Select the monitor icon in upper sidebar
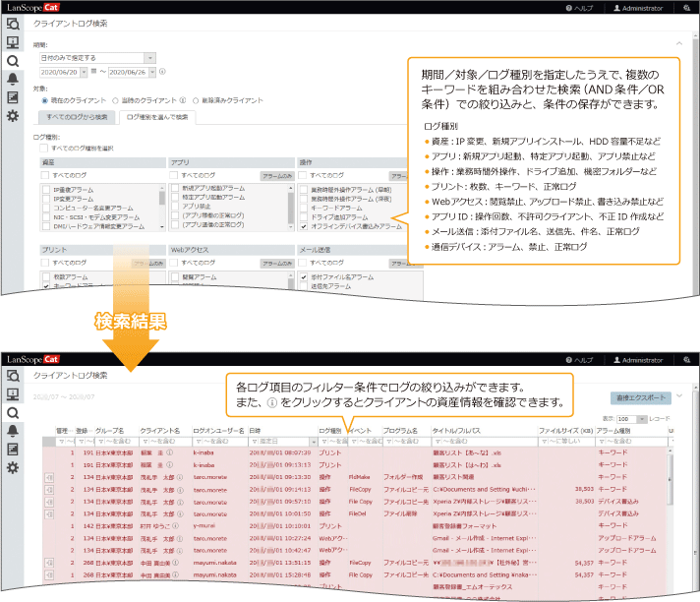Image resolution: width=700 pixels, height=602 pixels. coord(13,41)
